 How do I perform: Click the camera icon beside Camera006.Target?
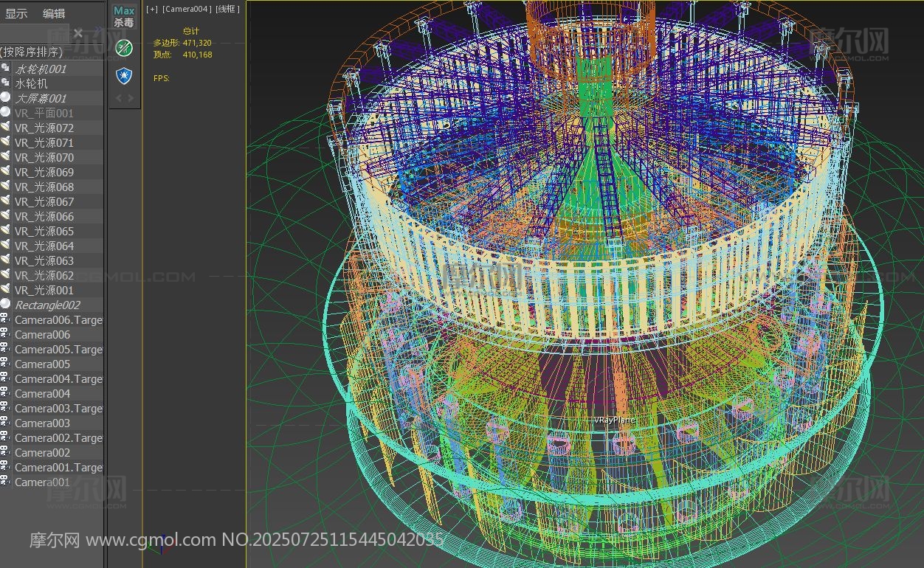pos(5,319)
